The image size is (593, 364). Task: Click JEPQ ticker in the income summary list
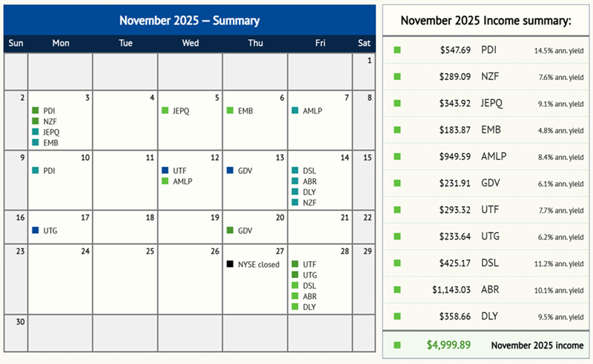[x=492, y=103]
